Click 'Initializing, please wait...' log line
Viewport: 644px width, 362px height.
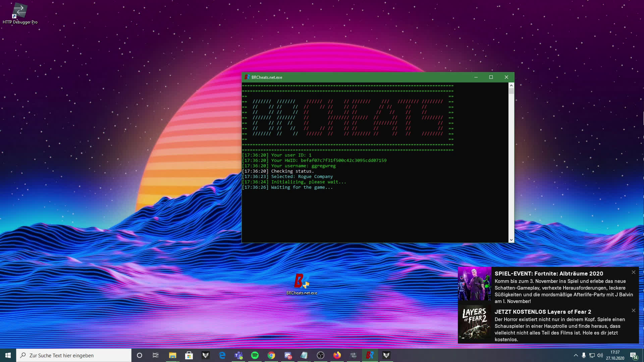click(x=294, y=182)
